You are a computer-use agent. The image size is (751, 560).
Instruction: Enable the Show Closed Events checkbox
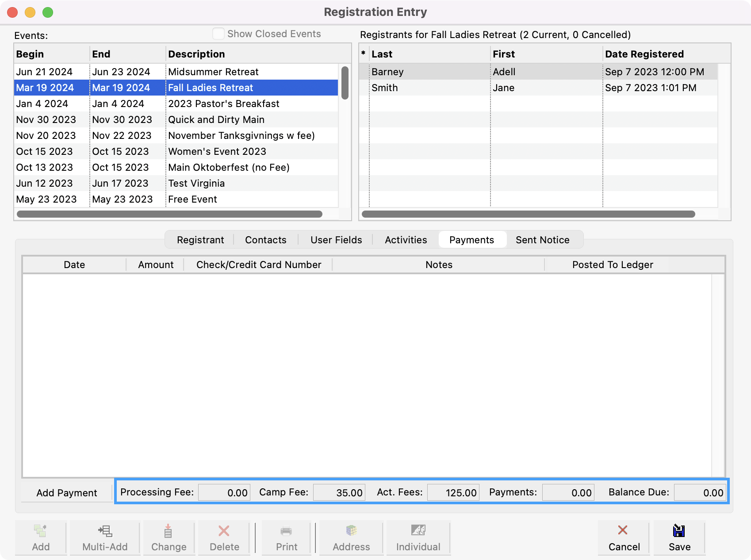(218, 34)
